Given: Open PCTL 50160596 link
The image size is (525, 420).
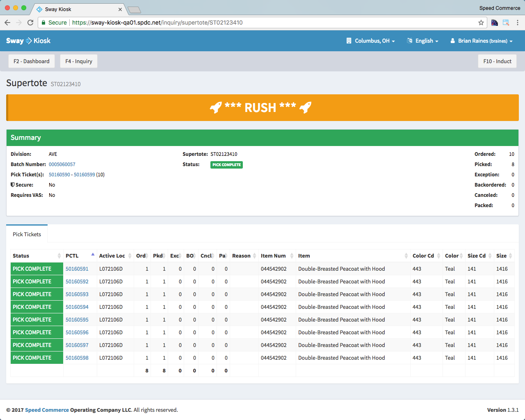Looking at the screenshot, I should click(x=77, y=332).
